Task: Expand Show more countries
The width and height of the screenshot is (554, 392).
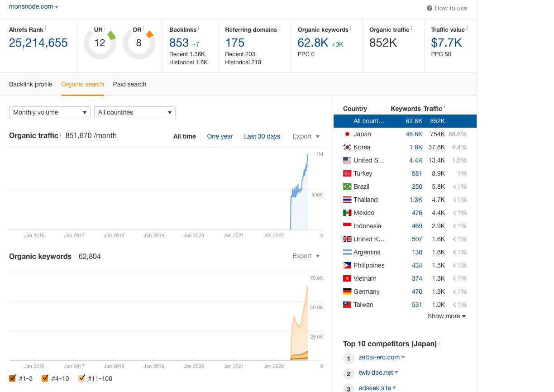Action: (447, 316)
